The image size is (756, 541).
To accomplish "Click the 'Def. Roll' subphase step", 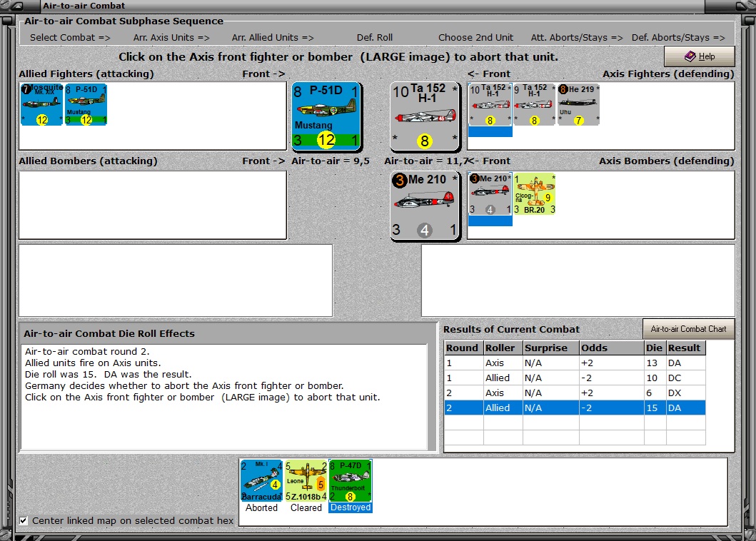I will pos(375,38).
